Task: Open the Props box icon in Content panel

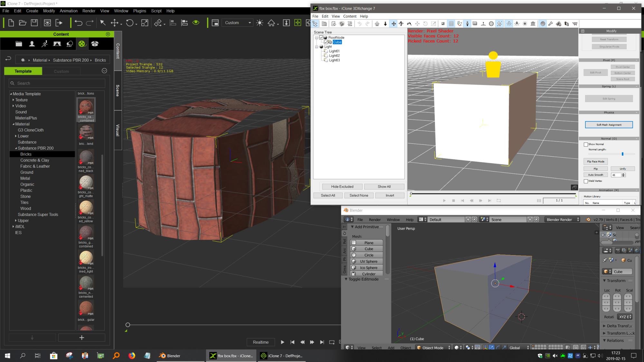Action: pyautogui.click(x=95, y=44)
